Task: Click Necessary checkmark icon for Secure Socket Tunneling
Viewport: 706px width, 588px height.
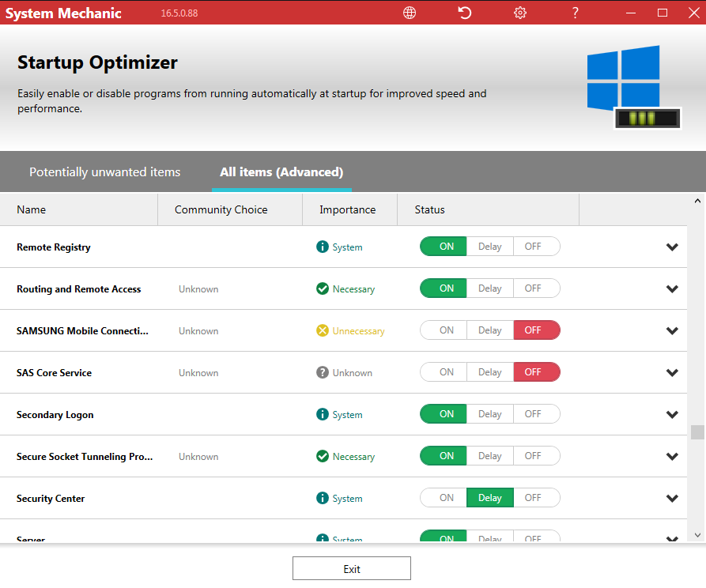Action: pyautogui.click(x=323, y=456)
